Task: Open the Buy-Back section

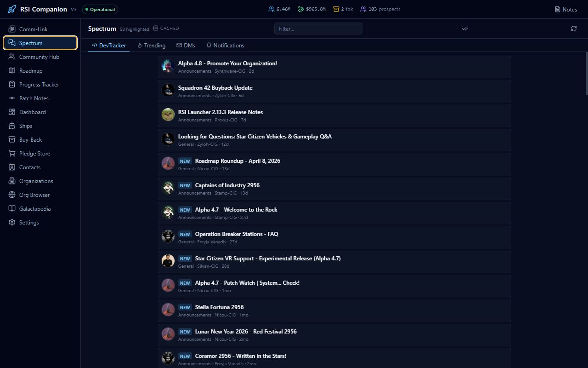Action: (40, 140)
